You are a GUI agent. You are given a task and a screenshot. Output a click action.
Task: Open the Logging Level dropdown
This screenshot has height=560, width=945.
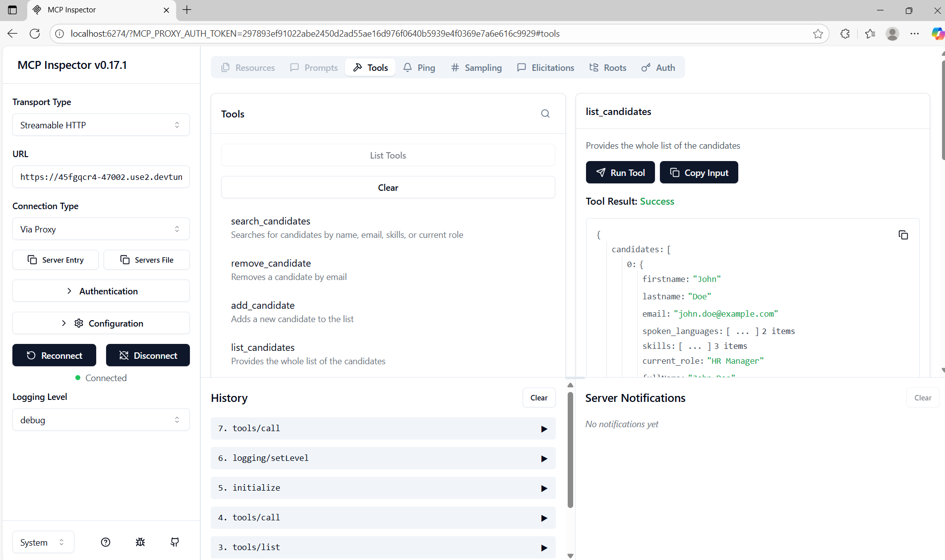coord(101,420)
